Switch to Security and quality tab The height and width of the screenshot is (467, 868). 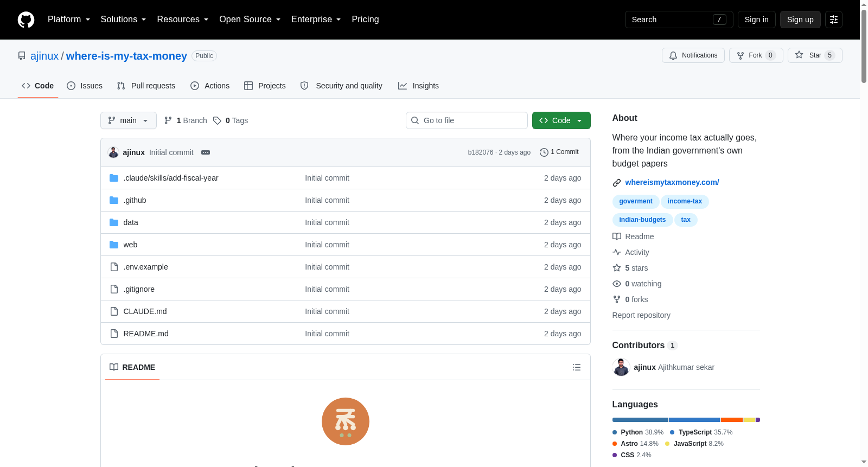click(341, 86)
